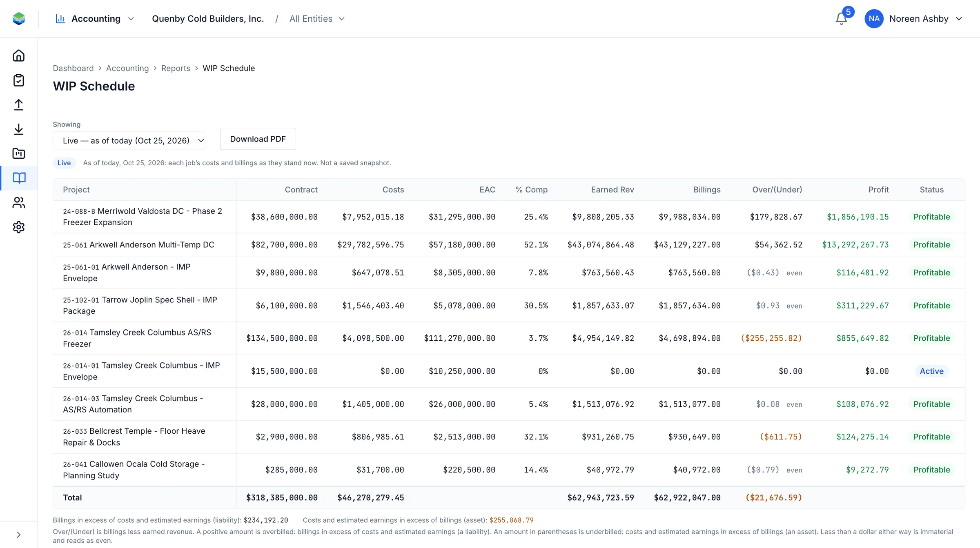Click the Live badge
This screenshot has height=548, width=980.
click(64, 163)
